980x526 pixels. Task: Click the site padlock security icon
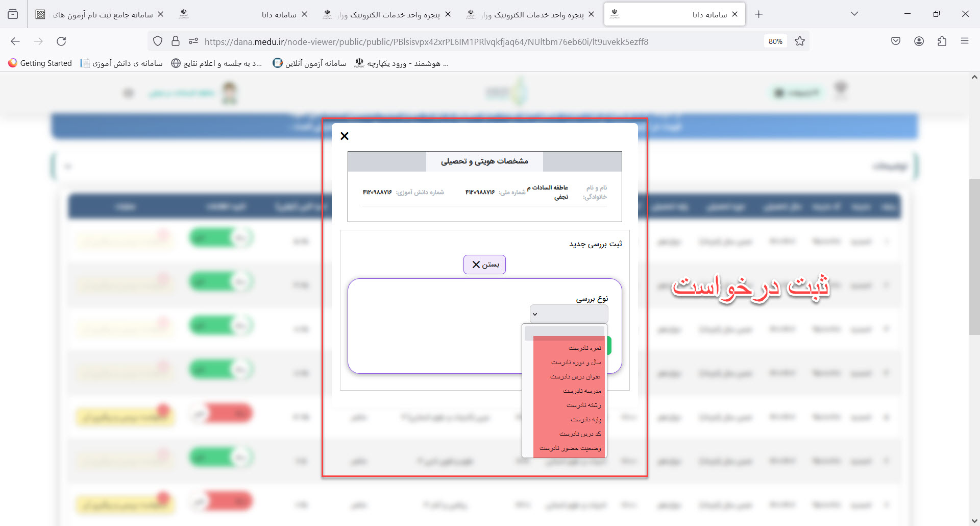pos(176,41)
